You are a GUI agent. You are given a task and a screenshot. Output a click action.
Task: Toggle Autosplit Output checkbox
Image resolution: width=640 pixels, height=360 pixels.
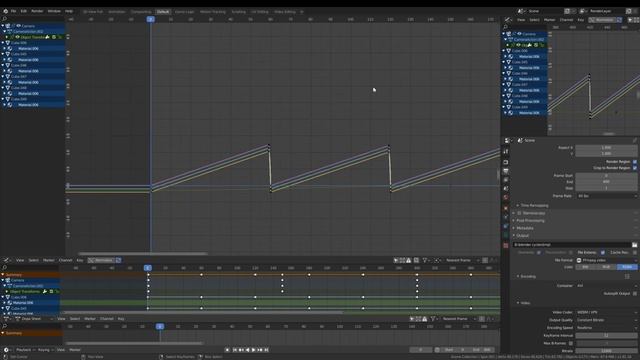point(635,293)
